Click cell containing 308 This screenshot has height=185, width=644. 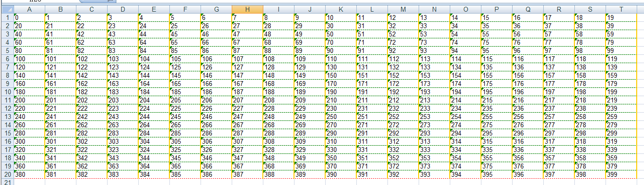point(278,141)
